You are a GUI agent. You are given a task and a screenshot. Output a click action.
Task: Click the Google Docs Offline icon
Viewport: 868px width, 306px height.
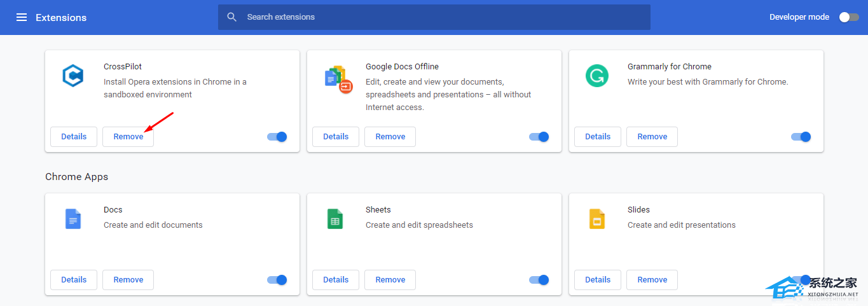pos(337,79)
